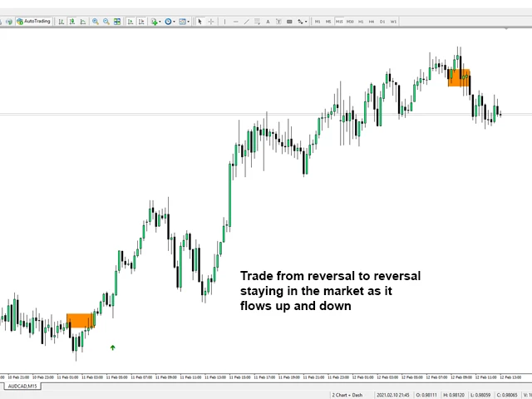Image resolution: width=532 pixels, height=399 pixels.
Task: Select the H4 timeframe
Action: (x=372, y=21)
